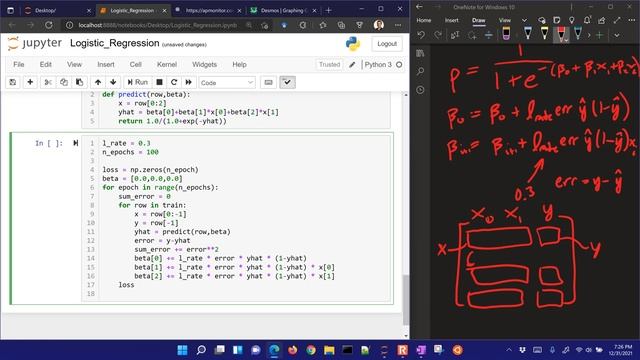Restart the kernel with the circular arrow
This screenshot has height=360, width=640.
click(174, 82)
